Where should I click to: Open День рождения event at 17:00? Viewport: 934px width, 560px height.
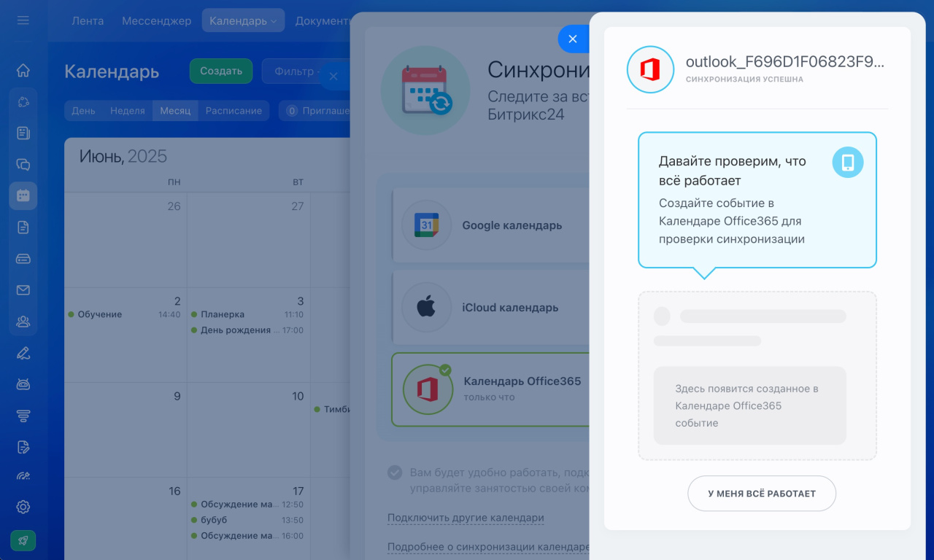247,330
